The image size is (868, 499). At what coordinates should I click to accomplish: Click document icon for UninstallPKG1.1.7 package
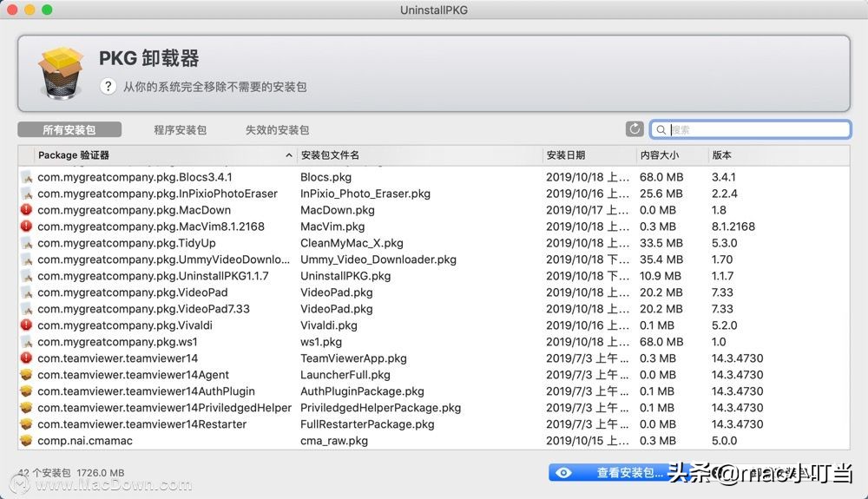(x=26, y=276)
